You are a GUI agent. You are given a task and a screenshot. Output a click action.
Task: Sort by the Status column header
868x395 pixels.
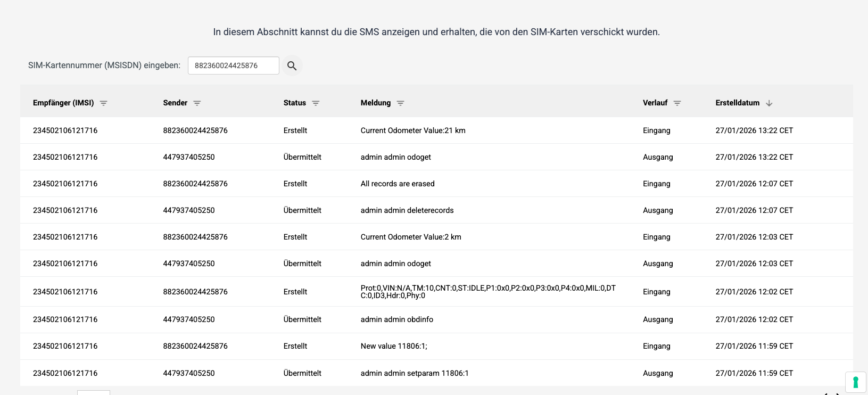[x=294, y=103]
